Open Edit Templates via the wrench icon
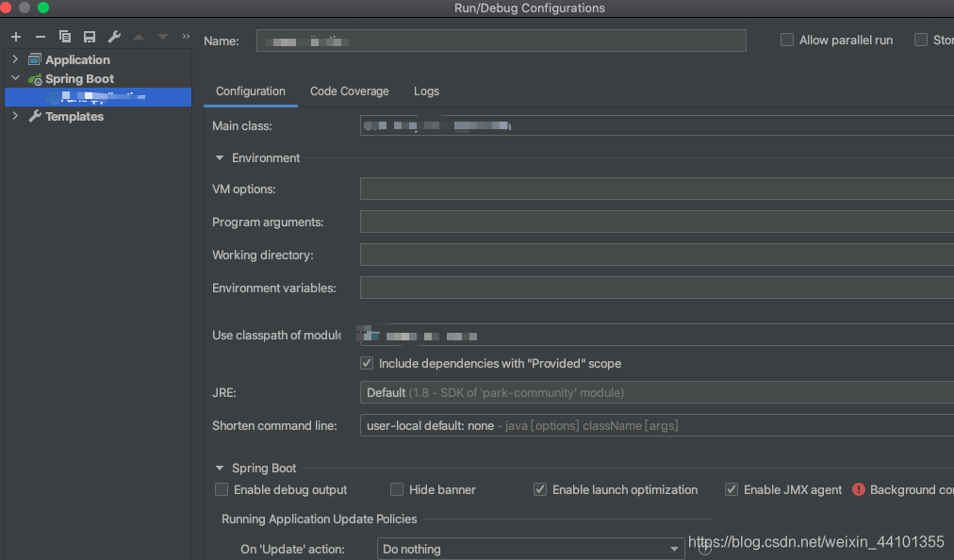 pos(113,37)
